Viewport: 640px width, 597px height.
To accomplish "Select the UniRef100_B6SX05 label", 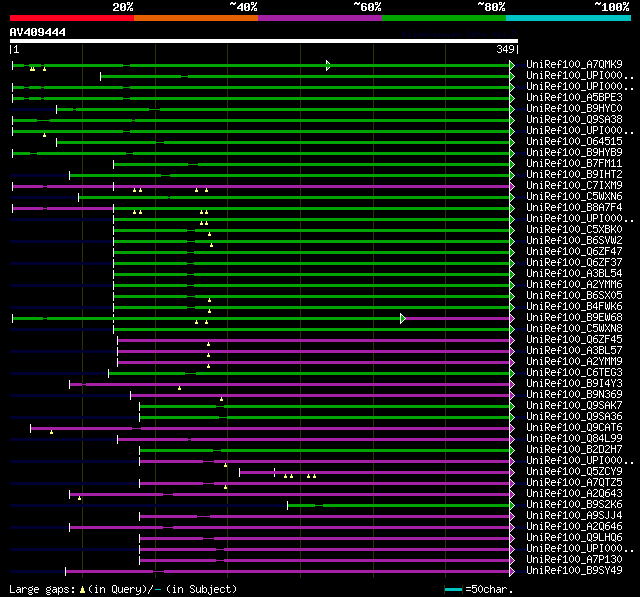I will 574,296.
